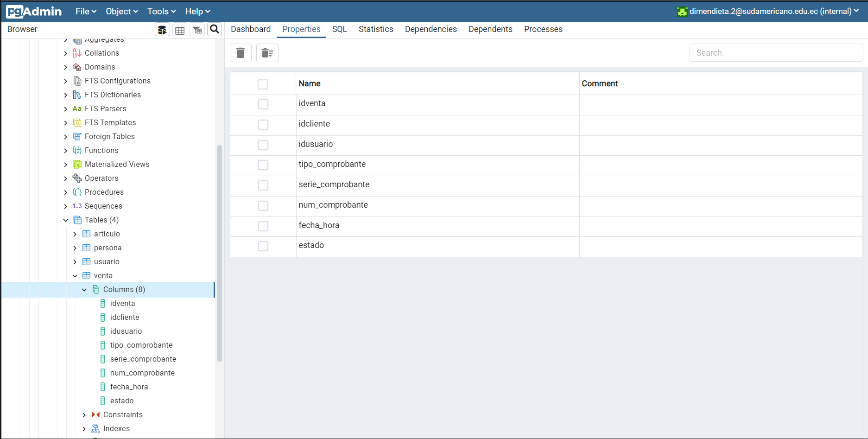
Task: Expand the Functions node
Action: (x=65, y=150)
